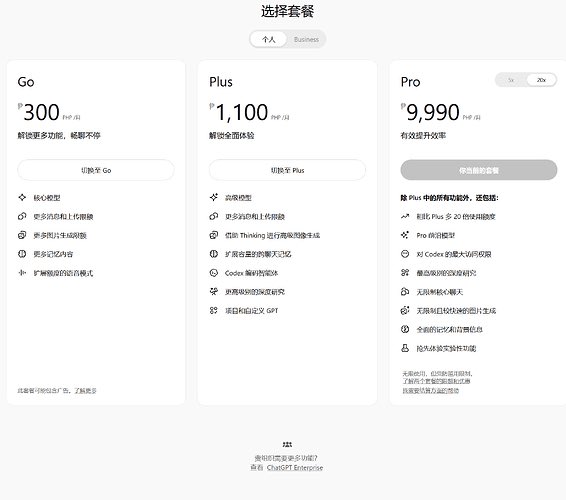This screenshot has width=566, height=500.
Task: Click the trend arrow icon beside 相比 Plus 多 20 倍
Action: click(x=405, y=216)
